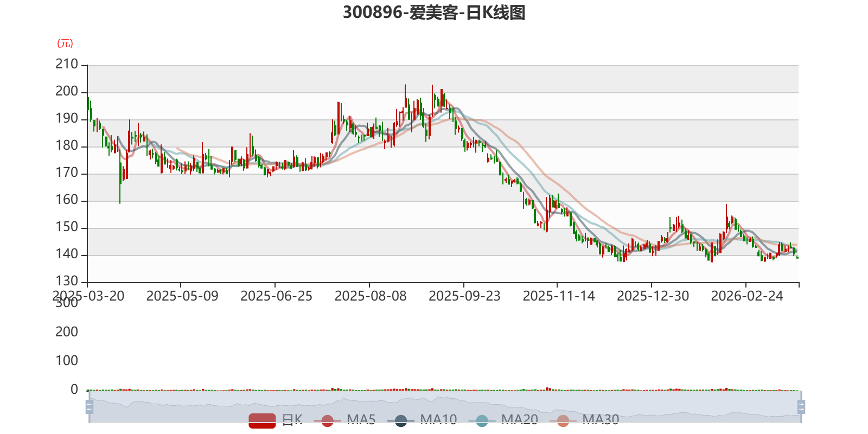Click the 150 price axis label
The image size is (868, 434).
pyautogui.click(x=67, y=227)
